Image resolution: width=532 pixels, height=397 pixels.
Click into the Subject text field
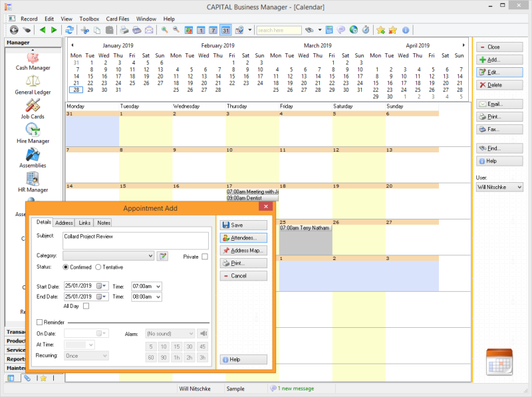[x=136, y=241]
